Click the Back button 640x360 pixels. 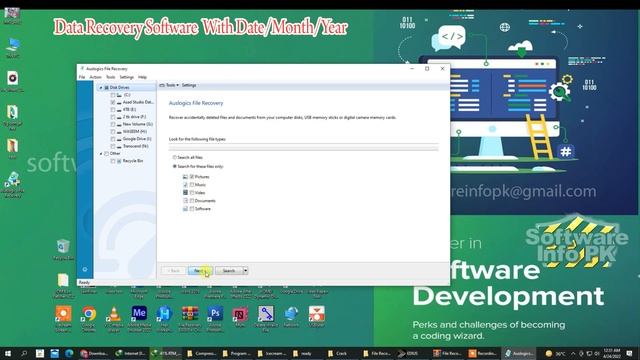(x=173, y=271)
